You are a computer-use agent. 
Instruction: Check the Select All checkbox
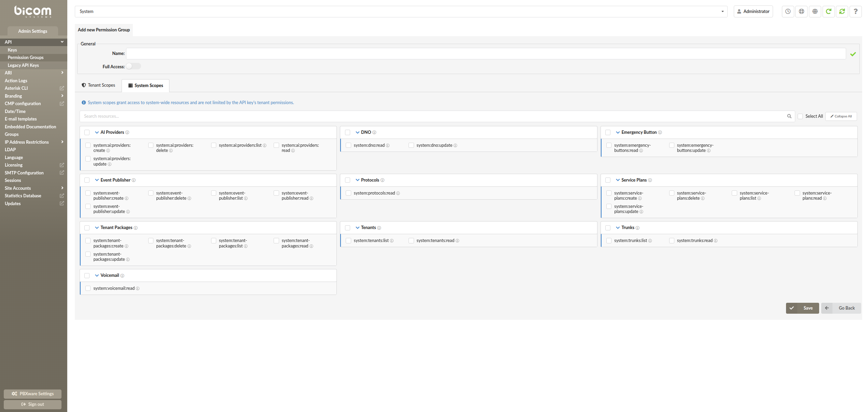pos(800,116)
